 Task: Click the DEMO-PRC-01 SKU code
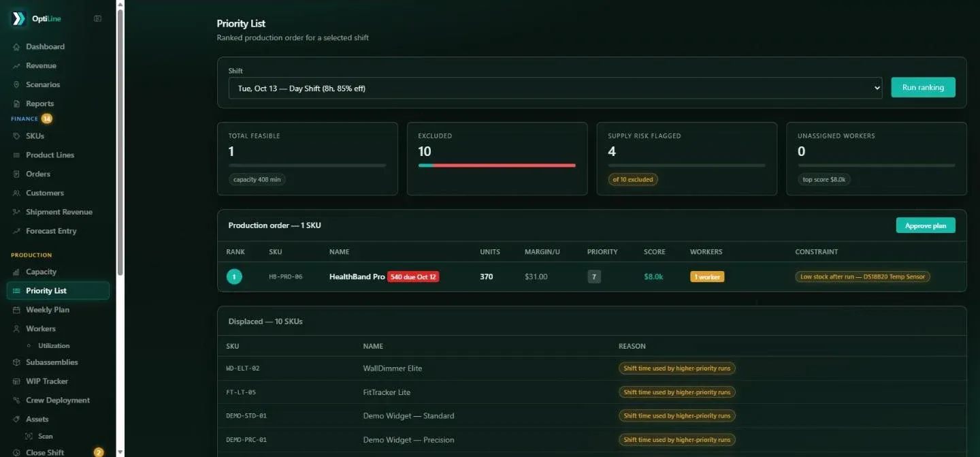coord(246,440)
